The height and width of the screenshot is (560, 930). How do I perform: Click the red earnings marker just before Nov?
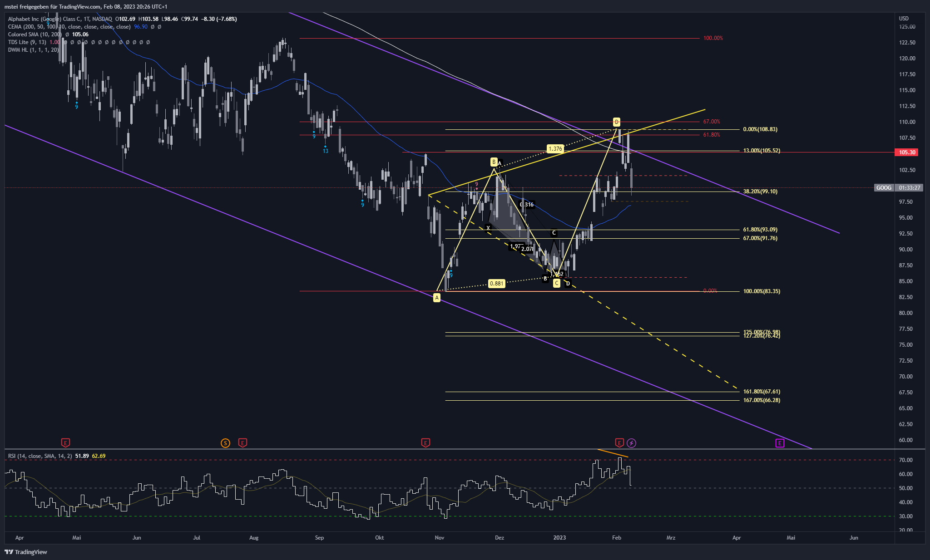tap(425, 442)
